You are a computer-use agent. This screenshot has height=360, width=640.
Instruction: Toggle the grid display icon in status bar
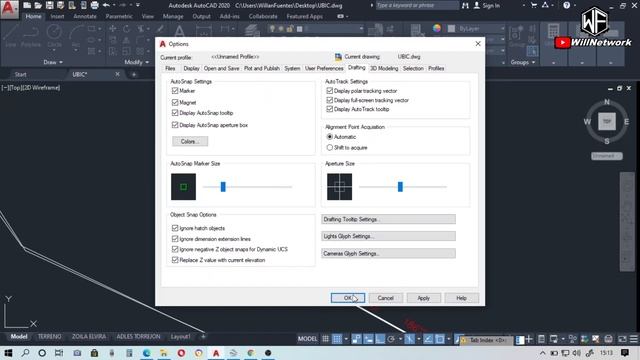pos(325,339)
